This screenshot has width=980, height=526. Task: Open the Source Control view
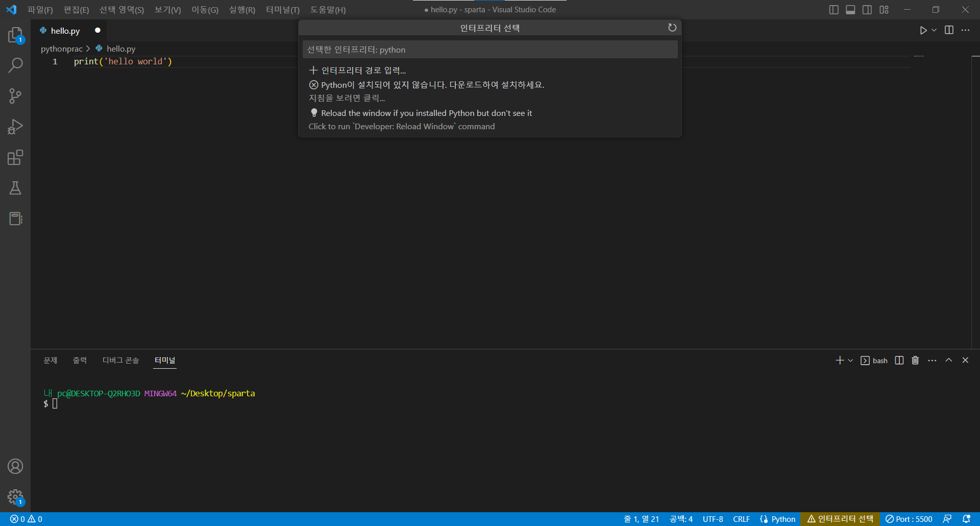click(x=15, y=96)
